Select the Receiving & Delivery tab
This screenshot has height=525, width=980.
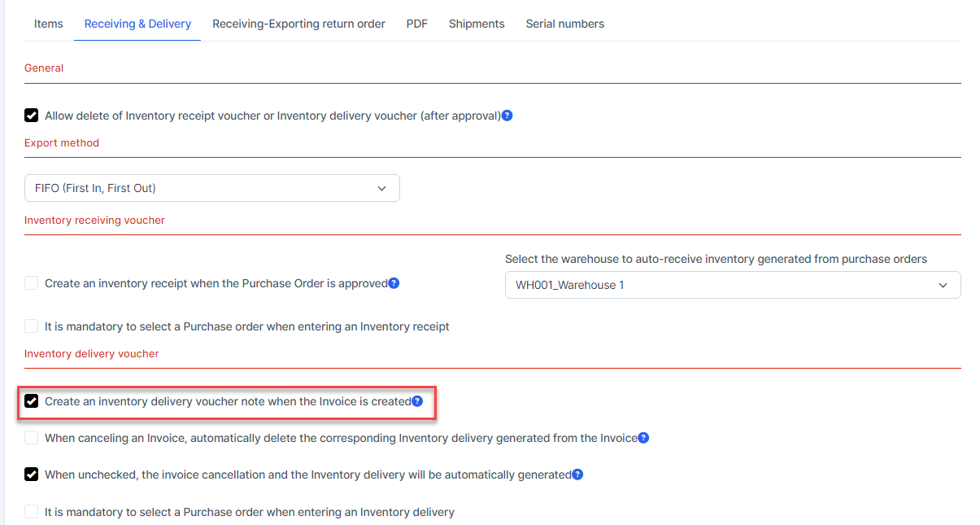[137, 24]
